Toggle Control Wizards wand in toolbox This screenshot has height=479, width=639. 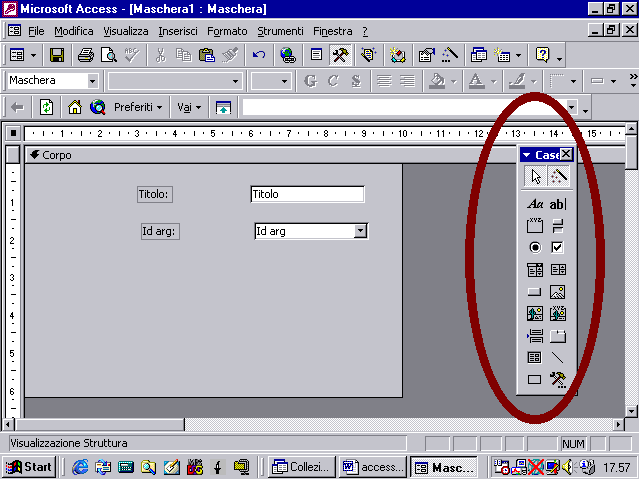click(558, 177)
